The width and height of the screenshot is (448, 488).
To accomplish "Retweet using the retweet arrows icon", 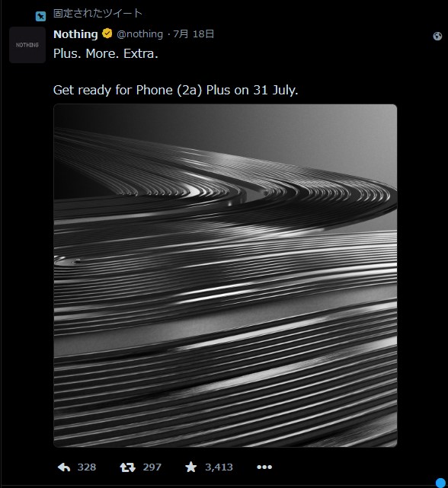I will point(128,467).
